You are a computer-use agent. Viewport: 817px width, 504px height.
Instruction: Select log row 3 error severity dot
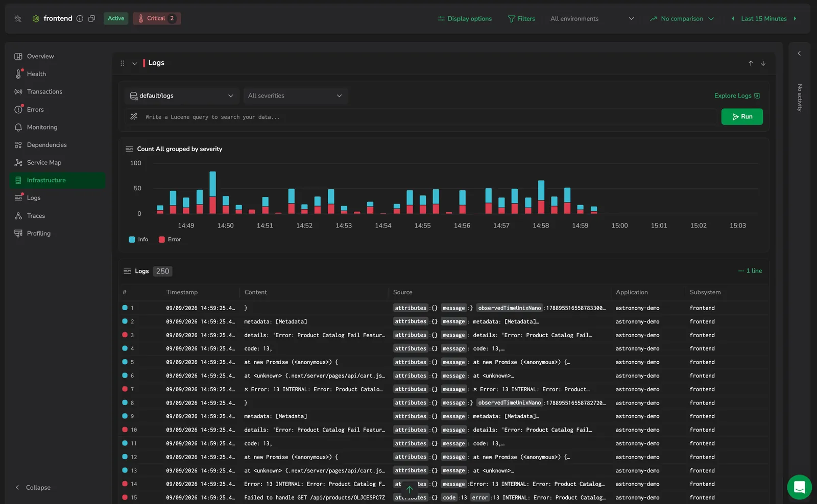[x=125, y=335]
